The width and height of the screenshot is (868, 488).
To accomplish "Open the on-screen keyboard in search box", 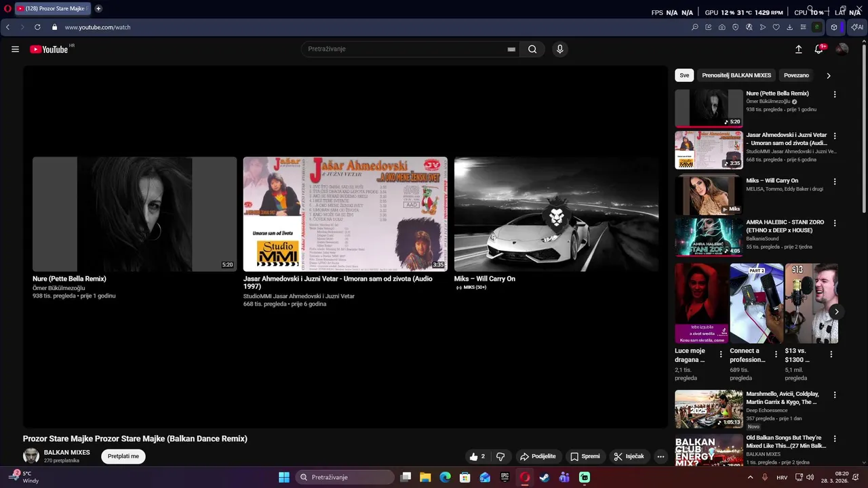I will tap(511, 49).
